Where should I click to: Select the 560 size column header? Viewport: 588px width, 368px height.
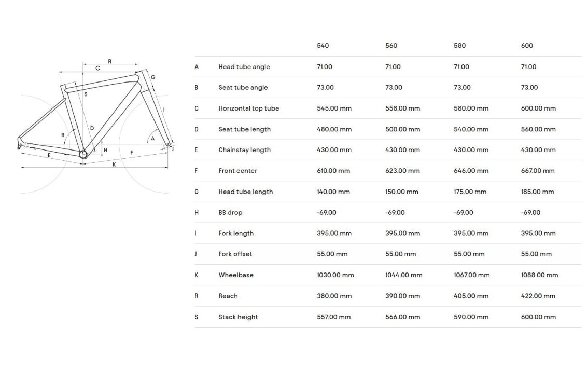391,46
